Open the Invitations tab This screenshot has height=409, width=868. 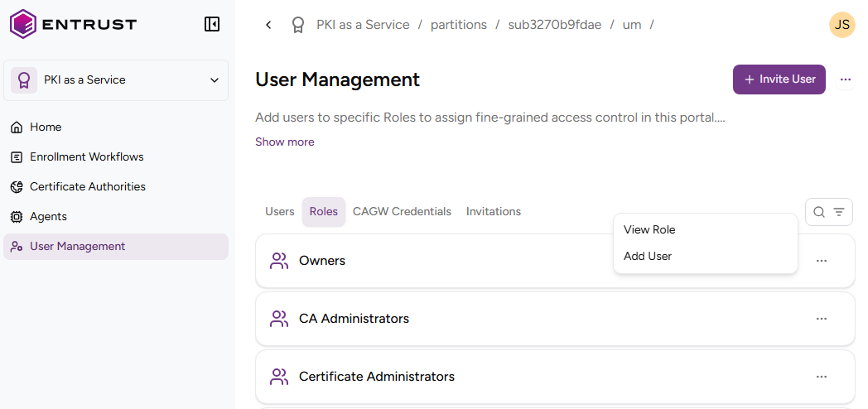point(494,212)
